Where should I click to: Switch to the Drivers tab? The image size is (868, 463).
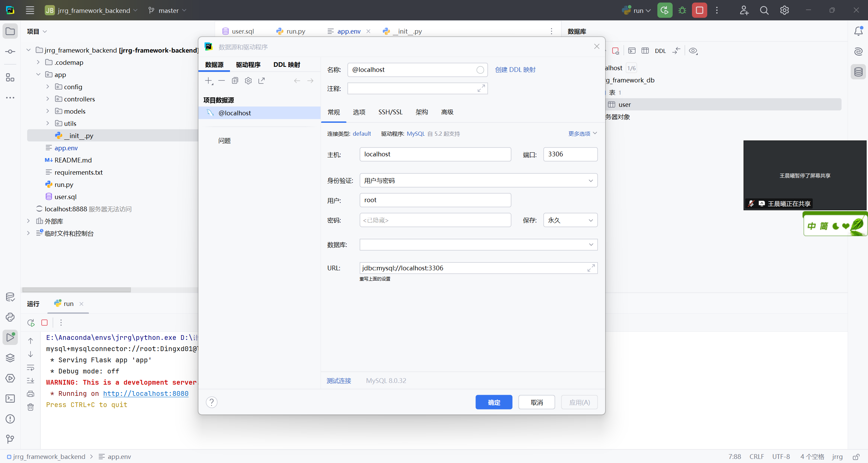tap(248, 65)
